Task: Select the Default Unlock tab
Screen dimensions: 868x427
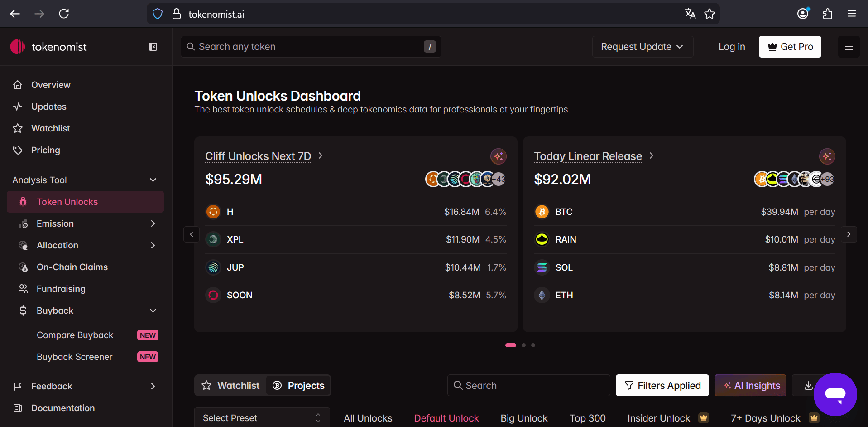Action: [x=446, y=418]
